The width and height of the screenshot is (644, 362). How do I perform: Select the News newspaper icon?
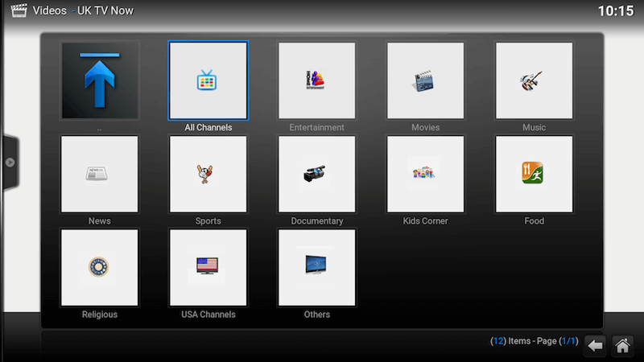[x=100, y=174]
